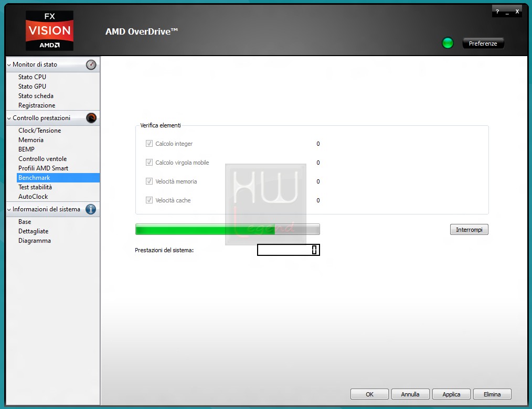This screenshot has width=532, height=409.
Task: Click the Prestazioni del sistema value field
Action: (x=289, y=250)
